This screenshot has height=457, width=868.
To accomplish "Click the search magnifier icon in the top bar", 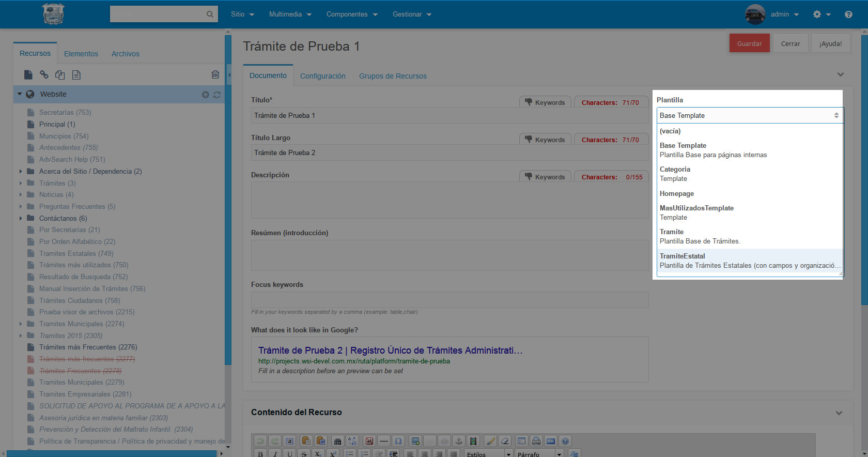I will 210,14.
